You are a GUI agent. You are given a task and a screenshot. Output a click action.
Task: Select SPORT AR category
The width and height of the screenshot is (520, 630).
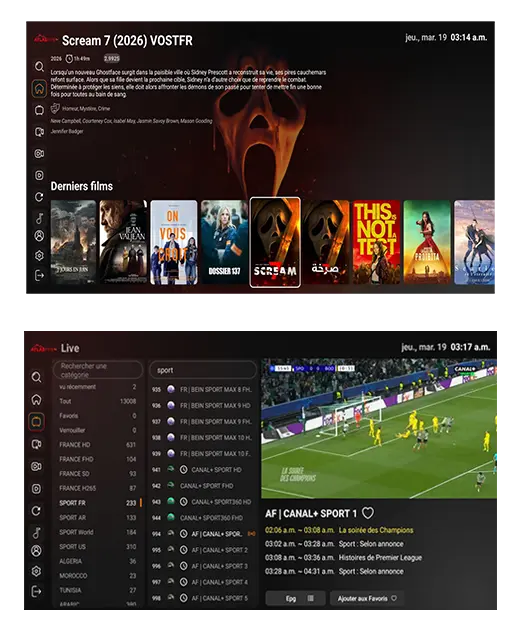98,518
